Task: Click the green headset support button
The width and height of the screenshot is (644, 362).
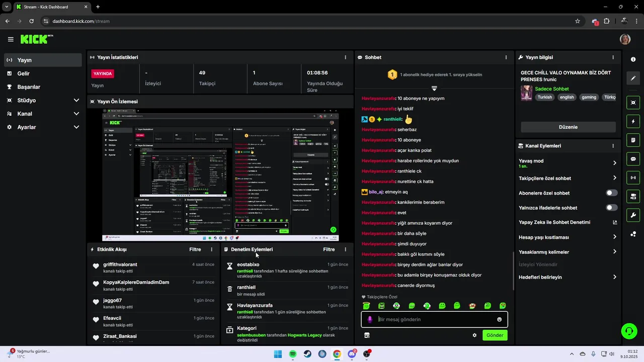Action: 629,331
